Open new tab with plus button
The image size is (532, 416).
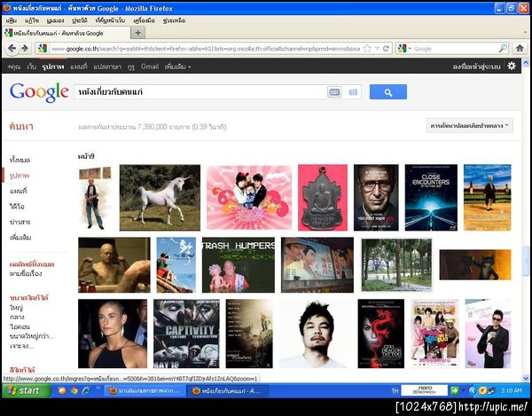click(x=137, y=33)
